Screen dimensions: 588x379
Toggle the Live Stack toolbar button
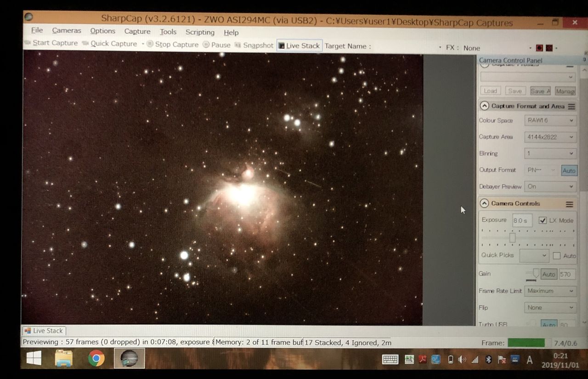(x=299, y=45)
